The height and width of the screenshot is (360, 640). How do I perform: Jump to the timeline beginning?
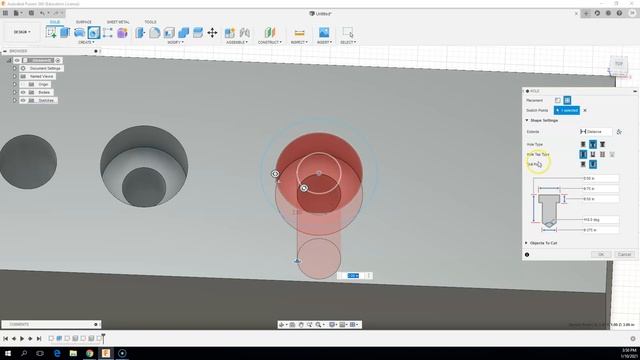pyautogui.click(x=5, y=338)
